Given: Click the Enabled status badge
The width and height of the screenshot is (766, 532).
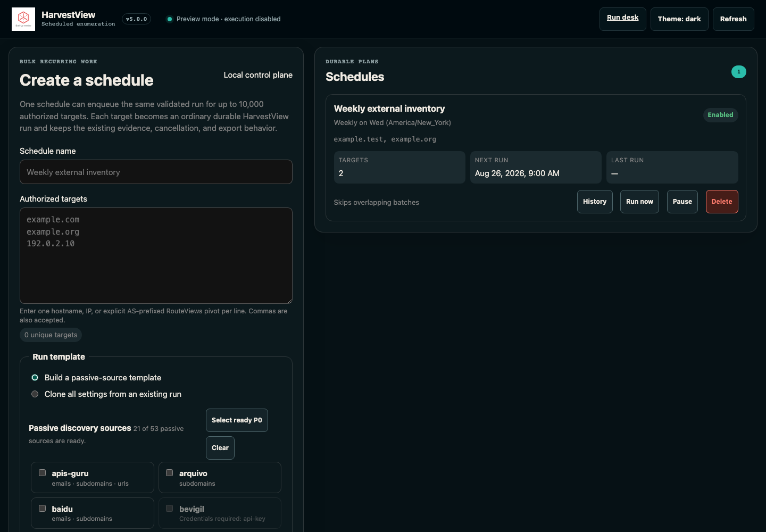Looking at the screenshot, I should [x=720, y=115].
